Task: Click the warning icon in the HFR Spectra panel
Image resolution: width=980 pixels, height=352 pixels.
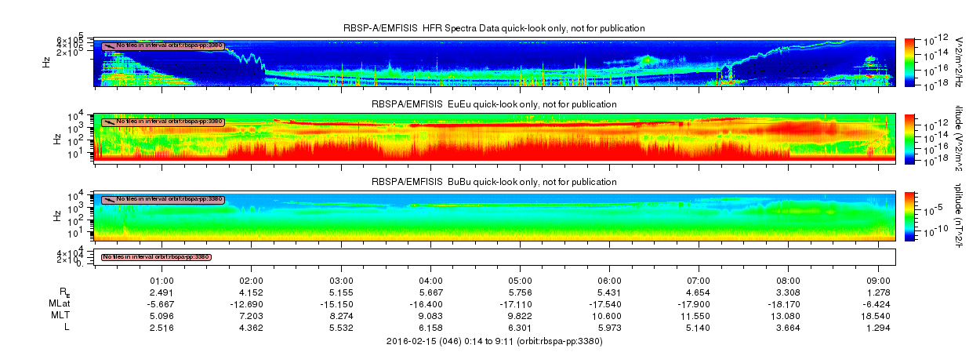Action: (109, 45)
